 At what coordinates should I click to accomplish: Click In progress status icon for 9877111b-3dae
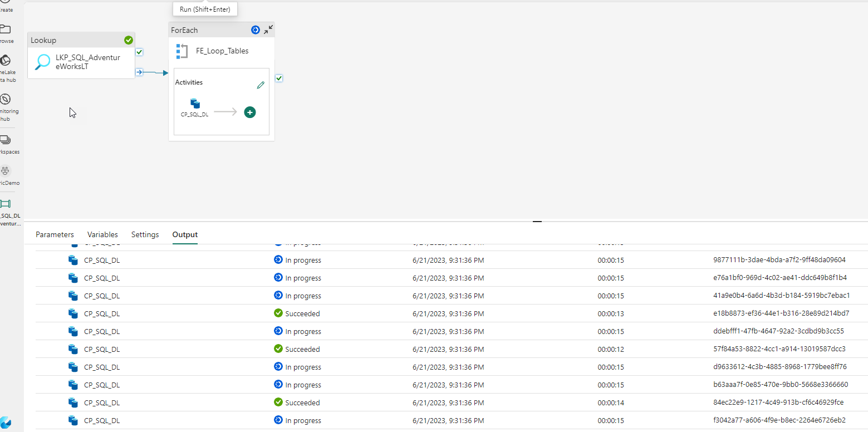point(278,259)
